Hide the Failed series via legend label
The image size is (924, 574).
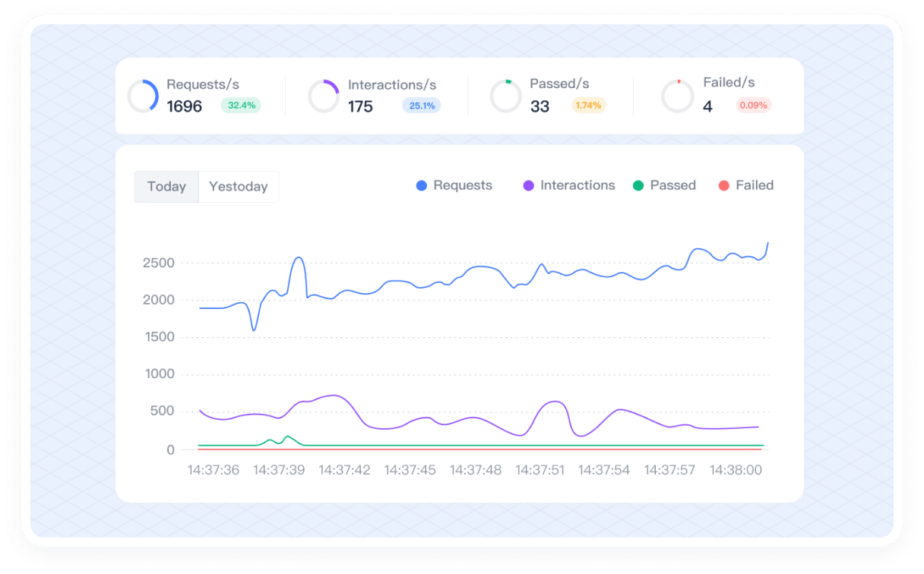(755, 185)
